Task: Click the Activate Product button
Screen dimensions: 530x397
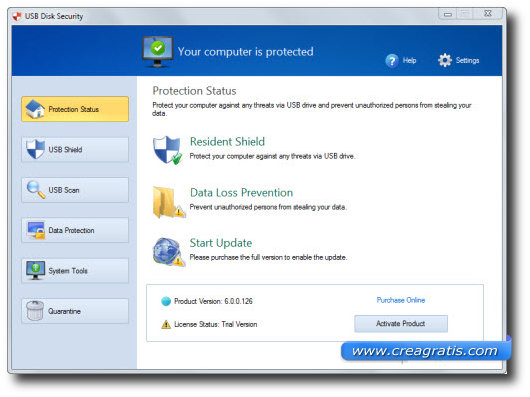Action: [401, 324]
